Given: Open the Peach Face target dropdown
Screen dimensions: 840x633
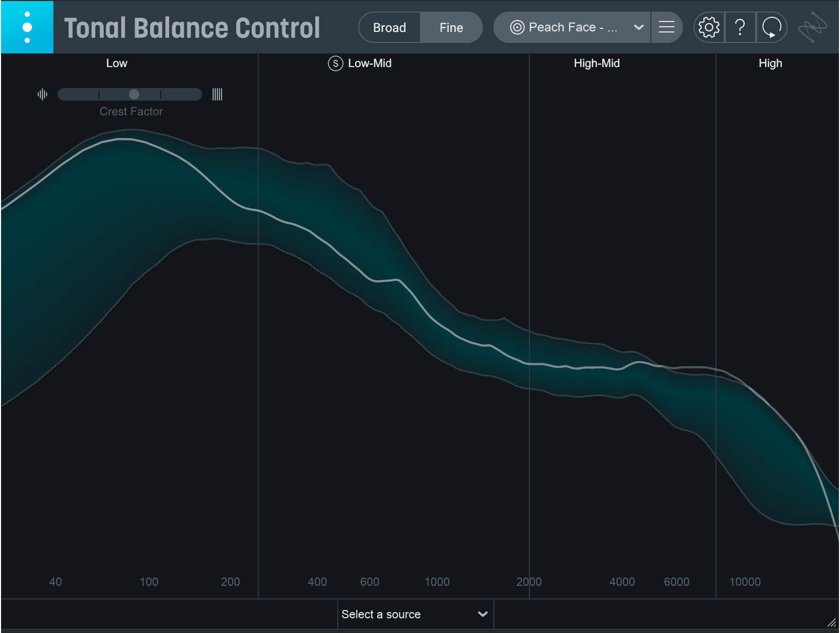Looking at the screenshot, I should click(x=572, y=27).
